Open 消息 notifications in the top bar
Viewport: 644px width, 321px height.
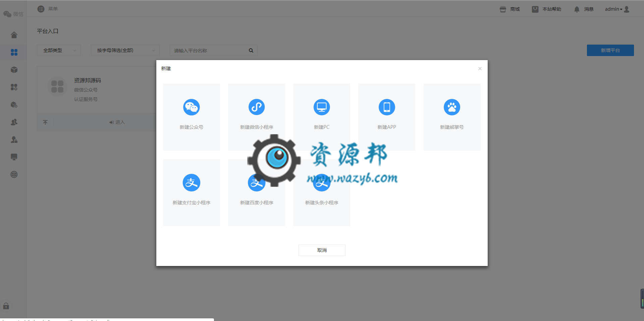(x=584, y=9)
